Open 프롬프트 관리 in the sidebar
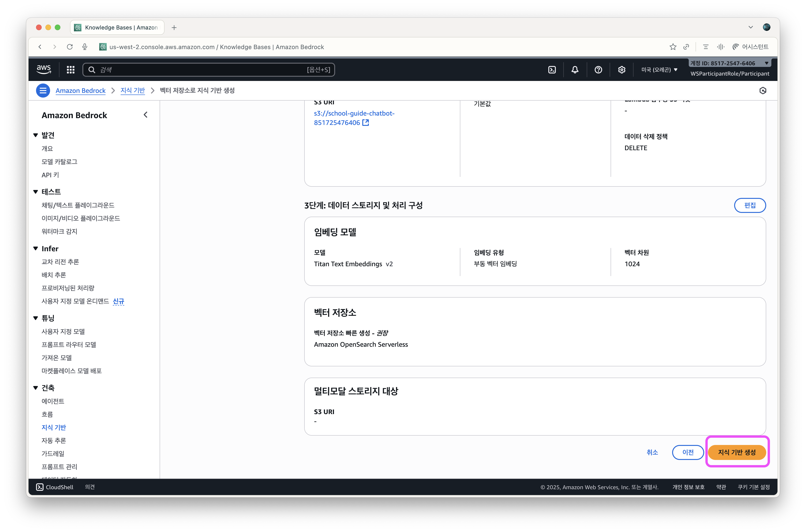Image resolution: width=806 pixels, height=532 pixels. pyautogui.click(x=59, y=466)
